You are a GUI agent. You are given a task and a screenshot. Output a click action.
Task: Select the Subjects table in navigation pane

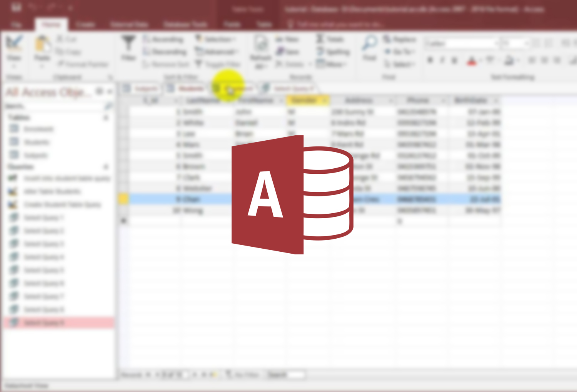29,155
